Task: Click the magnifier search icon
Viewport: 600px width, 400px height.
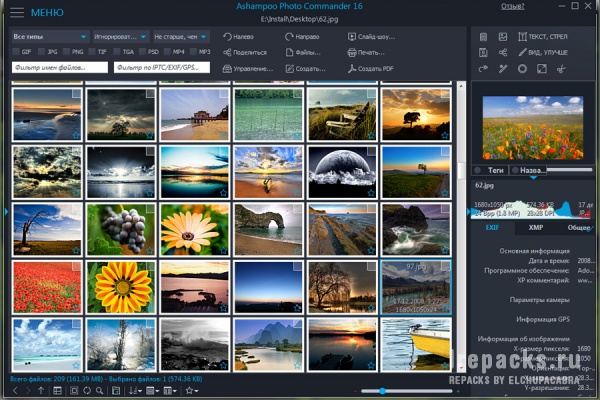Action: pyautogui.click(x=99, y=390)
